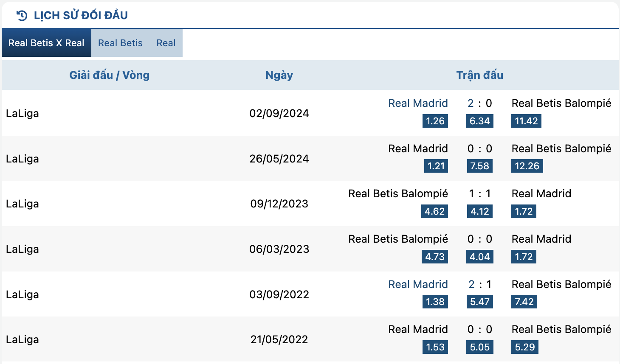Click LaLiga in the 02/09/2024 row

[23, 113]
